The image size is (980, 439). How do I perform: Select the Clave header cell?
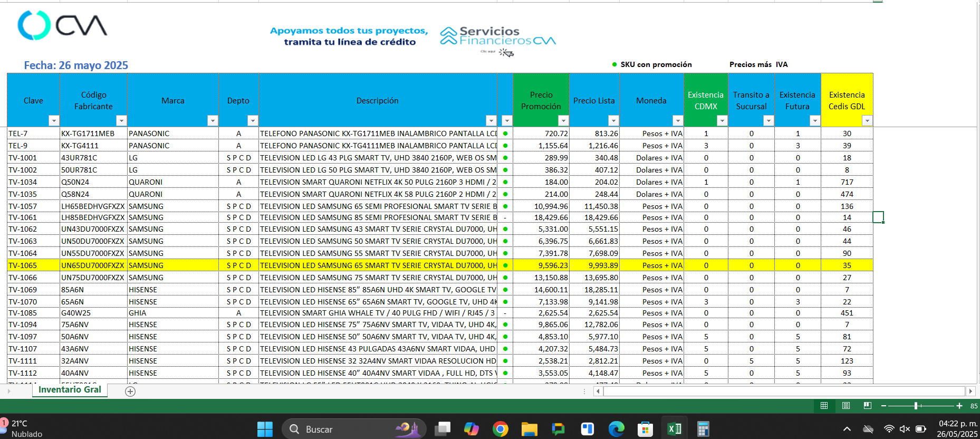point(33,100)
